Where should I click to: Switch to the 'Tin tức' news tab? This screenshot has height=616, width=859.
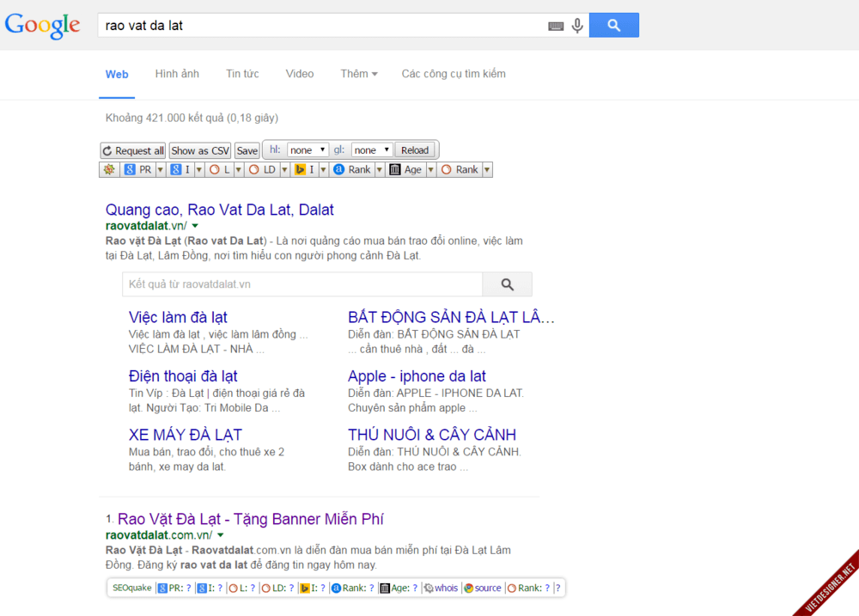pos(242,74)
